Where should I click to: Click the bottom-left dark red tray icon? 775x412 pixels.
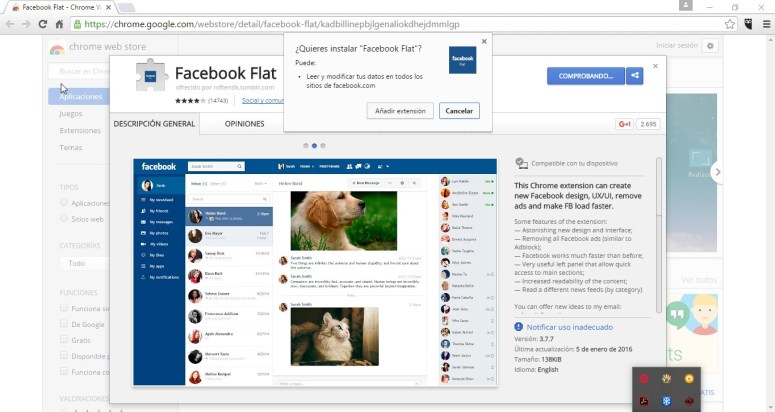click(x=644, y=401)
